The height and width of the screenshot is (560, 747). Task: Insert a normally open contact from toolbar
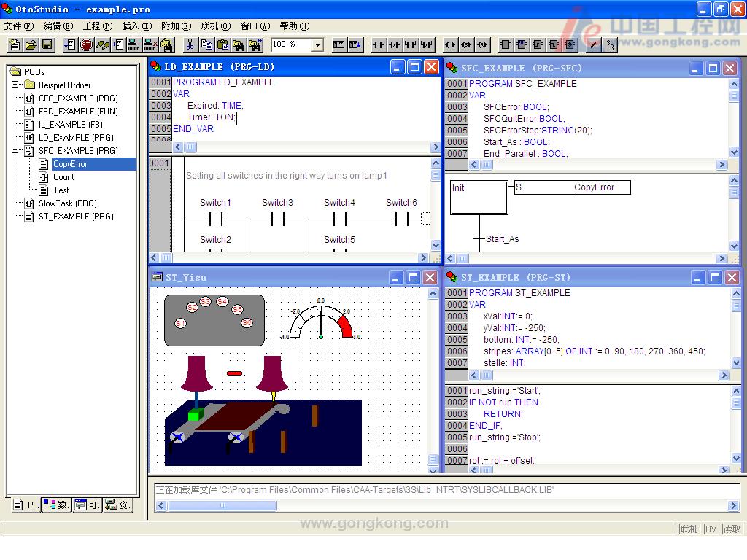(x=379, y=45)
